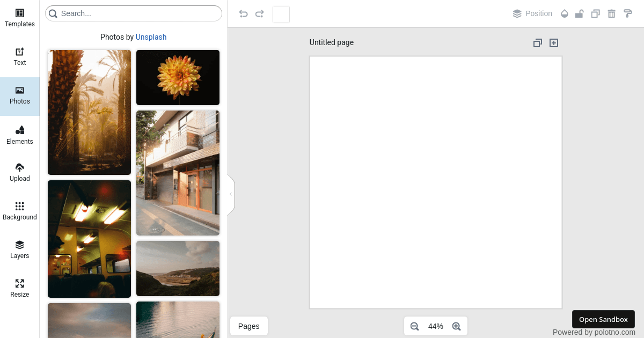Viewport: 644px width, 338px height.
Task: Select the Photos panel tab
Action: coord(20,95)
